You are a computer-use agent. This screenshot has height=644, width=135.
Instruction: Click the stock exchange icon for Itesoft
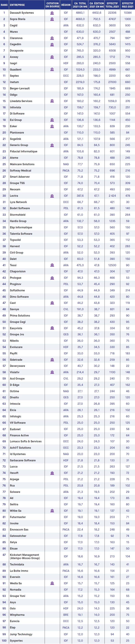(x=52, y=473)
